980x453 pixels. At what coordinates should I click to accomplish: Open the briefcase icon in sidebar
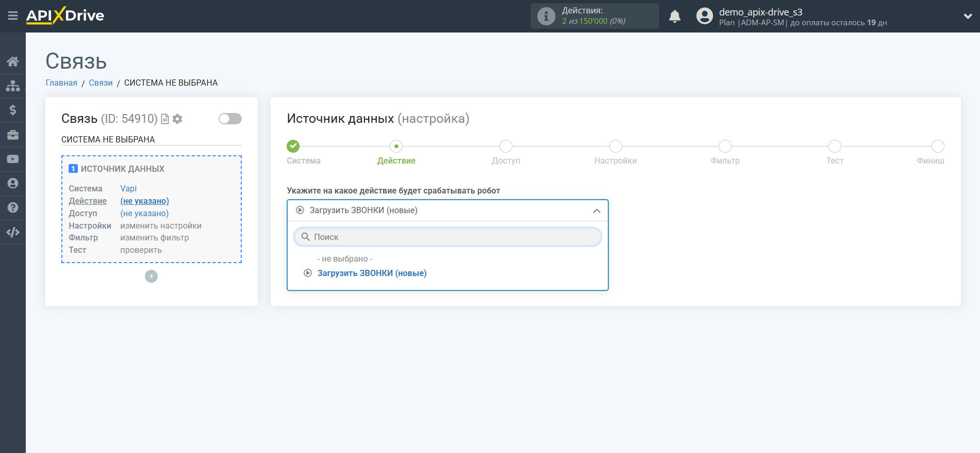pyautogui.click(x=13, y=135)
